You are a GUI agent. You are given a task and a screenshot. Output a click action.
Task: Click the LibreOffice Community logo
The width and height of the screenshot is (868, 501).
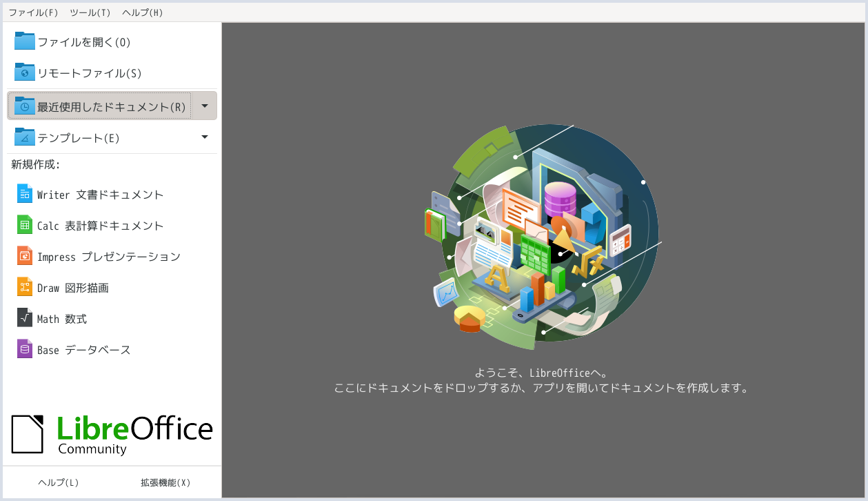[112, 435]
